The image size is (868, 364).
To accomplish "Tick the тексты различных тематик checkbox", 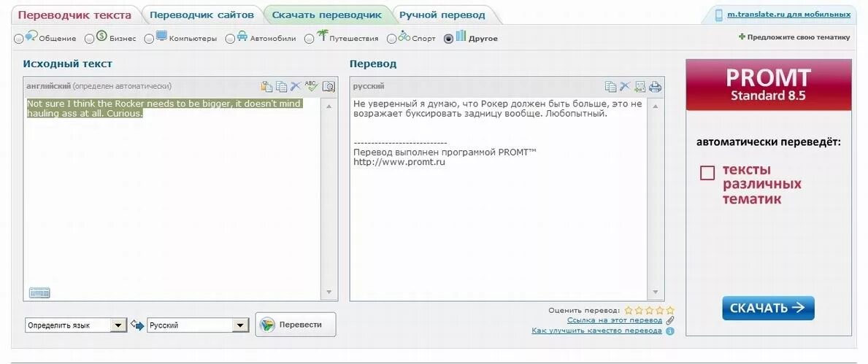I will click(707, 173).
